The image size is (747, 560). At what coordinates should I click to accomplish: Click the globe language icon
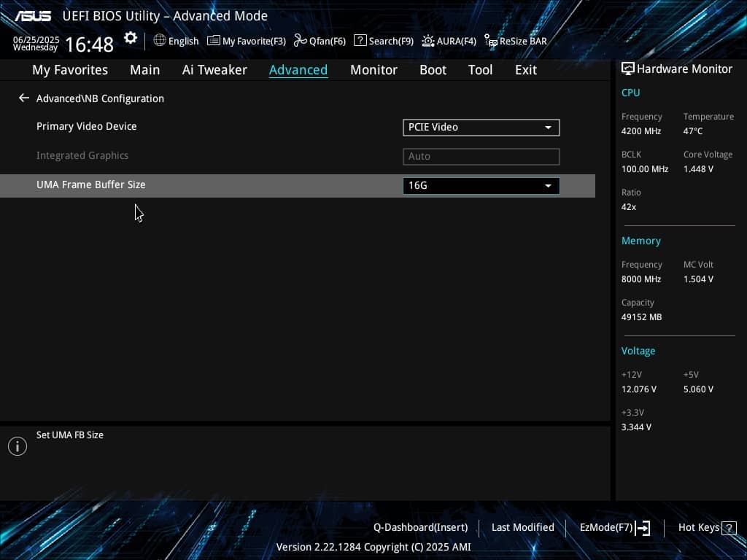[160, 41]
